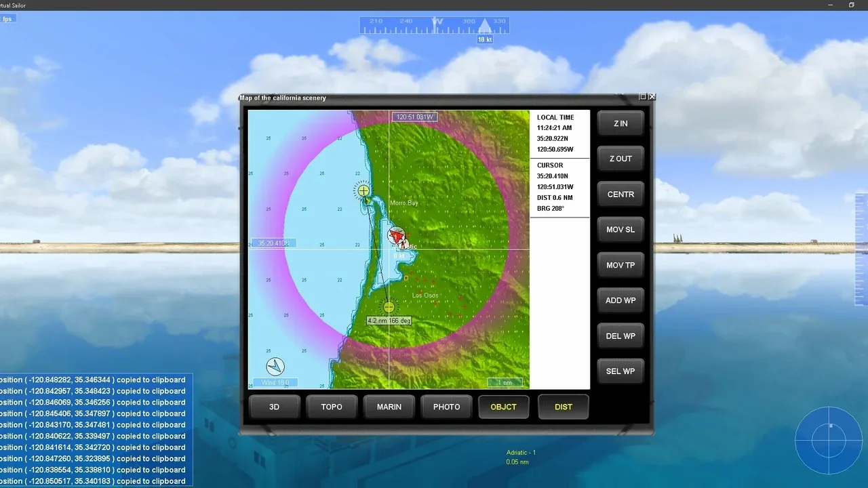Delete a waypoint with DEL WP
Image resolution: width=868 pixels, height=488 pixels.
[x=620, y=336]
